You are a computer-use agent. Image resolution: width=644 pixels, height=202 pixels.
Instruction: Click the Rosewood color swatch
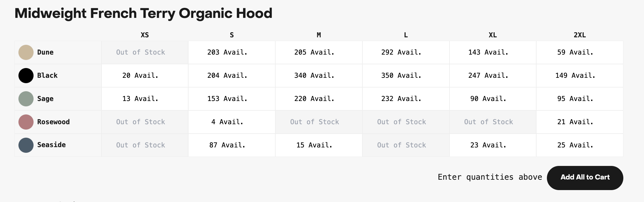point(26,122)
